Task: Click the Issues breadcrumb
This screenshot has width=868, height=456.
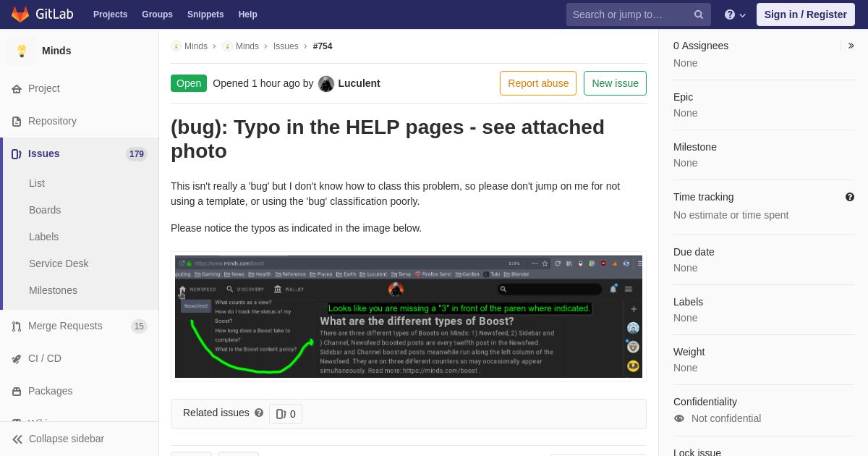Action: point(286,46)
